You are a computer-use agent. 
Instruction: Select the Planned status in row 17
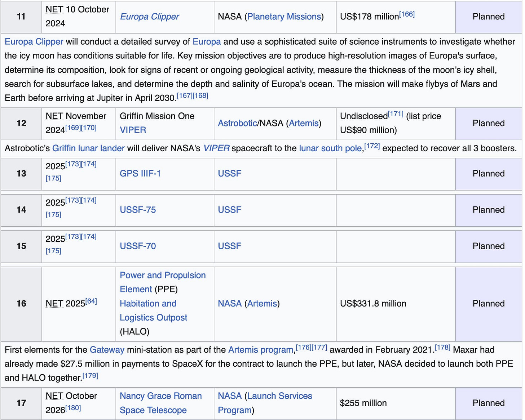click(x=489, y=403)
